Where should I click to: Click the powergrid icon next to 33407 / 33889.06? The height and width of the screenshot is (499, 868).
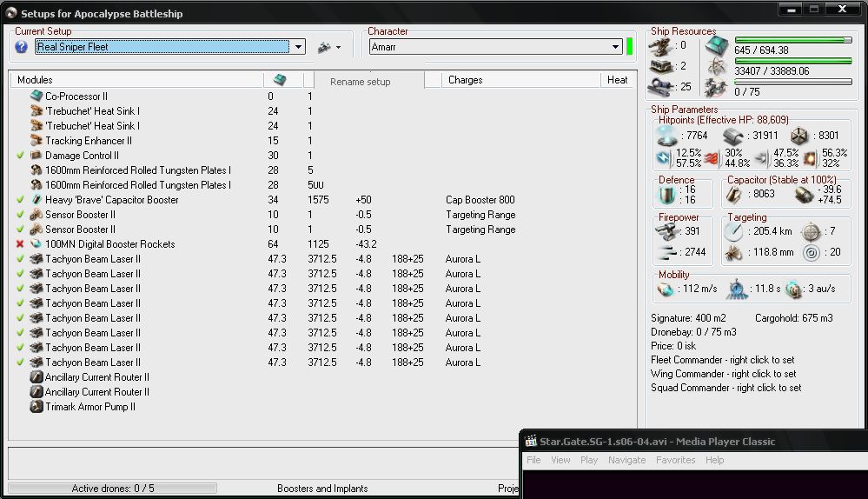pyautogui.click(x=717, y=67)
